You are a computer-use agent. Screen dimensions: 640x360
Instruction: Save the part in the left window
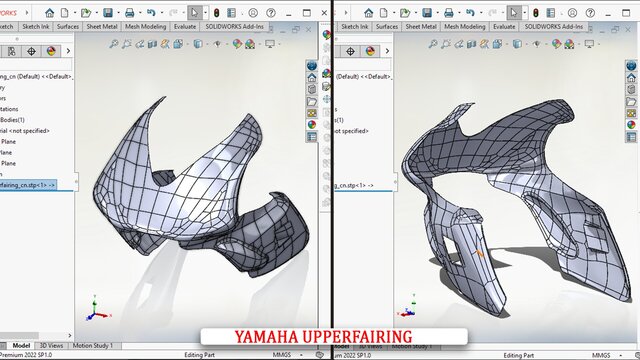tap(108, 13)
